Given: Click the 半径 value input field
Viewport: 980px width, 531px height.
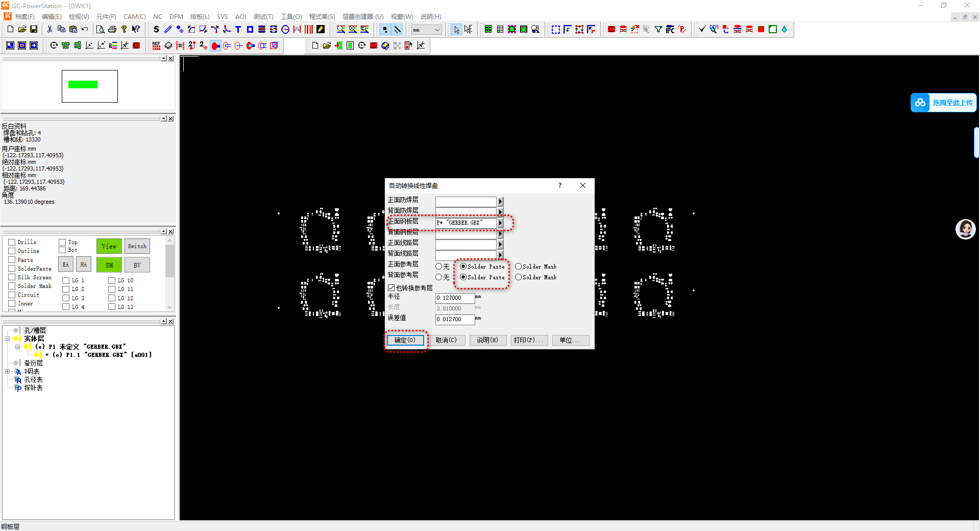Looking at the screenshot, I should pos(455,298).
